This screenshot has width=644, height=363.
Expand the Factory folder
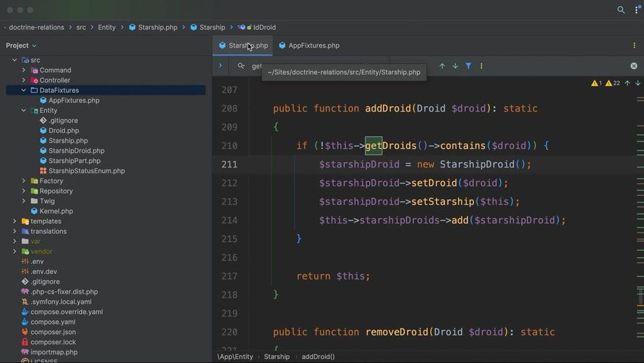(24, 181)
